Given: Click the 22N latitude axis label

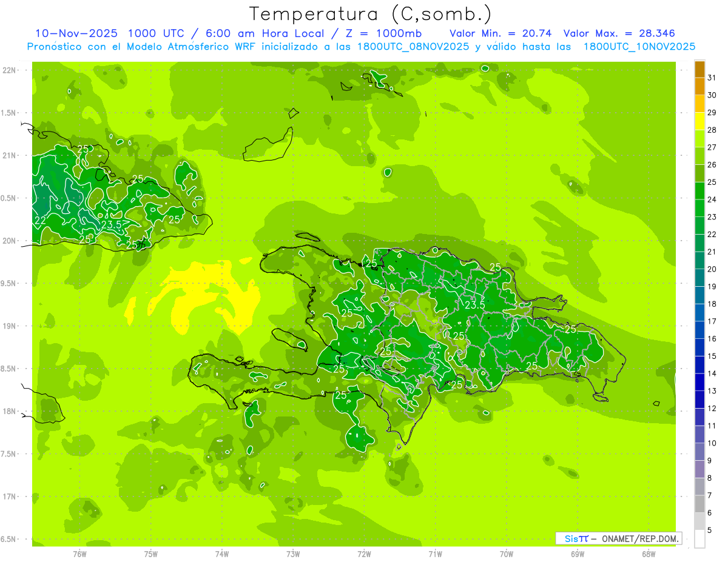Looking at the screenshot, I should (10, 70).
